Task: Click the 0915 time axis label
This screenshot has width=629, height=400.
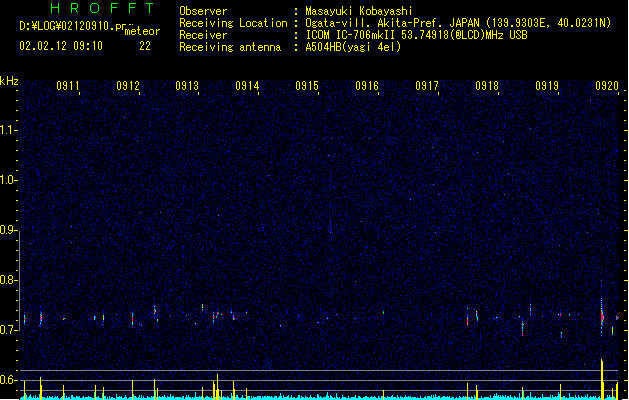Action: point(307,86)
